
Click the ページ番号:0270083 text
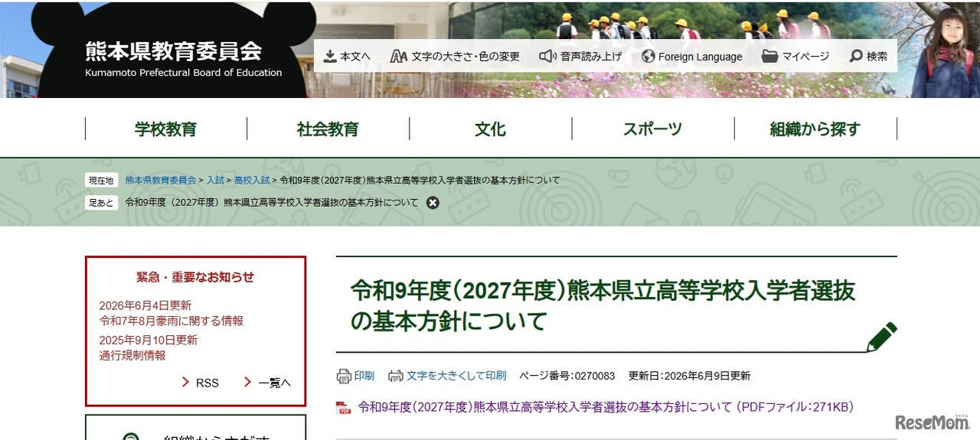click(567, 376)
